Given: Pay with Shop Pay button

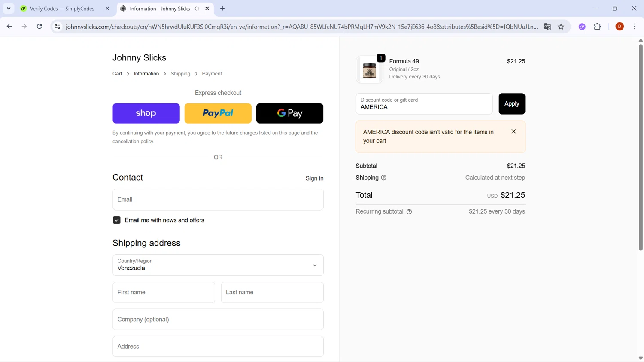Looking at the screenshot, I should pyautogui.click(x=146, y=113).
